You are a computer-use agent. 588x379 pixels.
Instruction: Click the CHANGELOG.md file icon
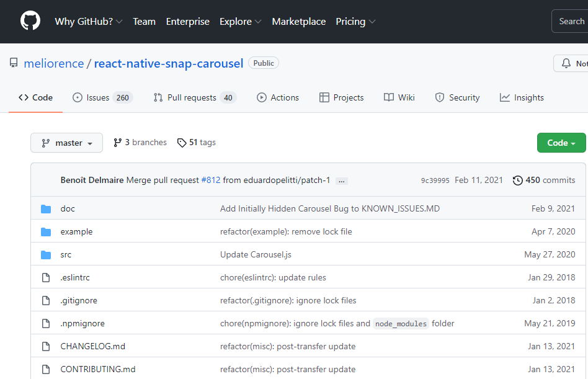coord(46,346)
